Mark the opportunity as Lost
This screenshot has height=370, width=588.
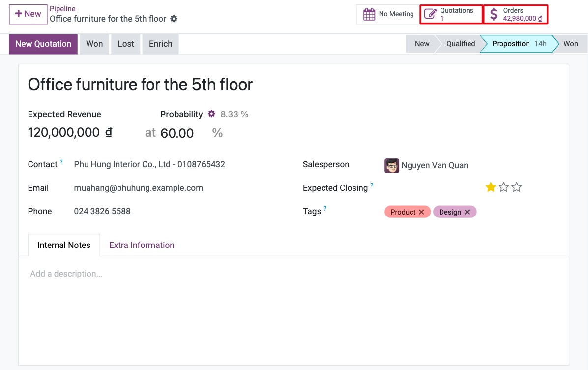pos(126,44)
